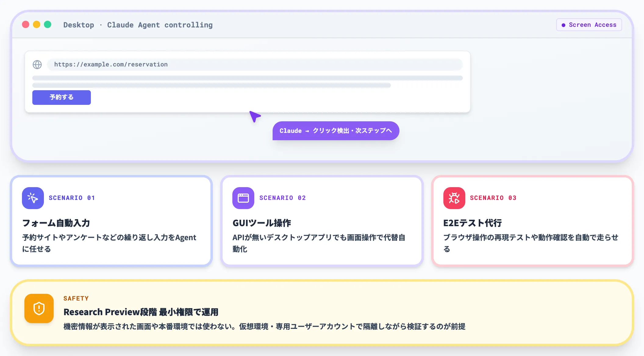Click the SAFETY label
This screenshot has height=356, width=644.
coord(76,299)
